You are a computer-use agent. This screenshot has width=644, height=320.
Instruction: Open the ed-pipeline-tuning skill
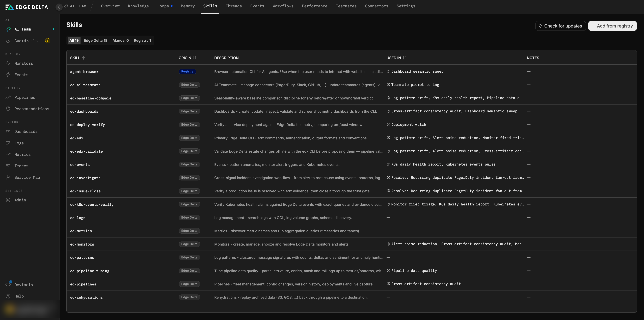90,271
